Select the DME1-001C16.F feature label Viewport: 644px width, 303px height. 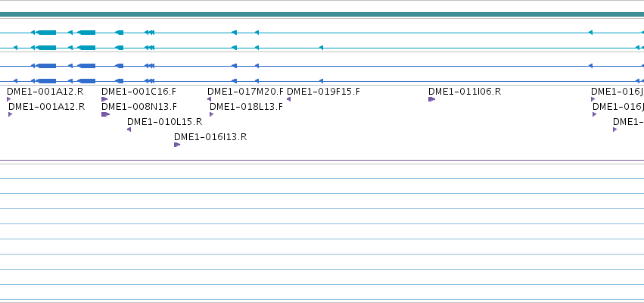pos(138,92)
